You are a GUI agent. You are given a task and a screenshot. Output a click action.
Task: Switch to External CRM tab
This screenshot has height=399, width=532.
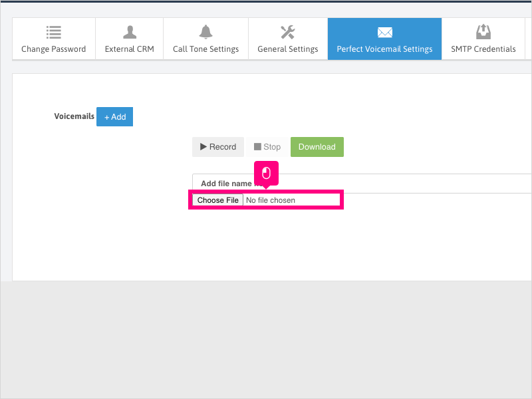(129, 39)
